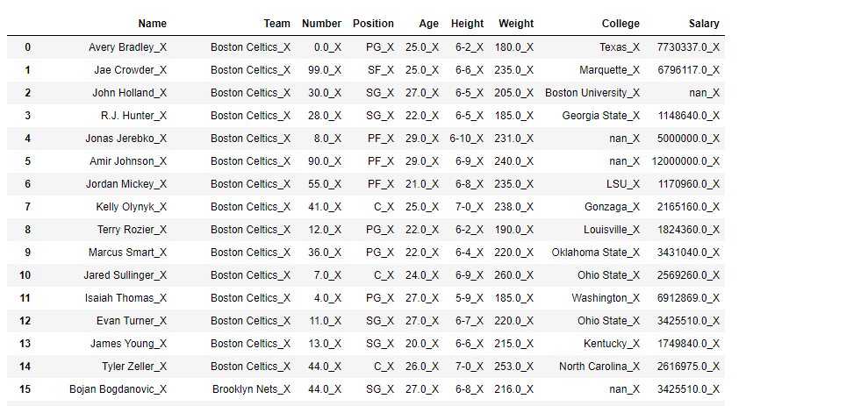Viewport: 868px width, 406px height.
Task: Click the Height column header
Action: [x=467, y=24]
